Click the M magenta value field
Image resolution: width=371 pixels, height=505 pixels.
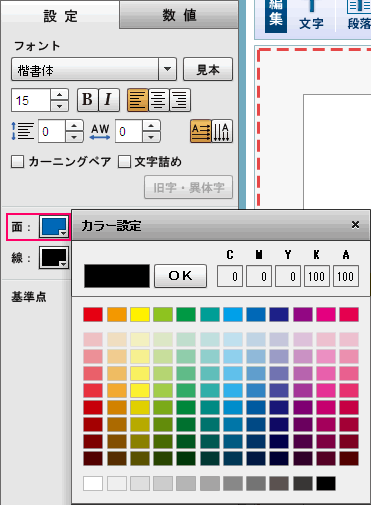pos(259,276)
